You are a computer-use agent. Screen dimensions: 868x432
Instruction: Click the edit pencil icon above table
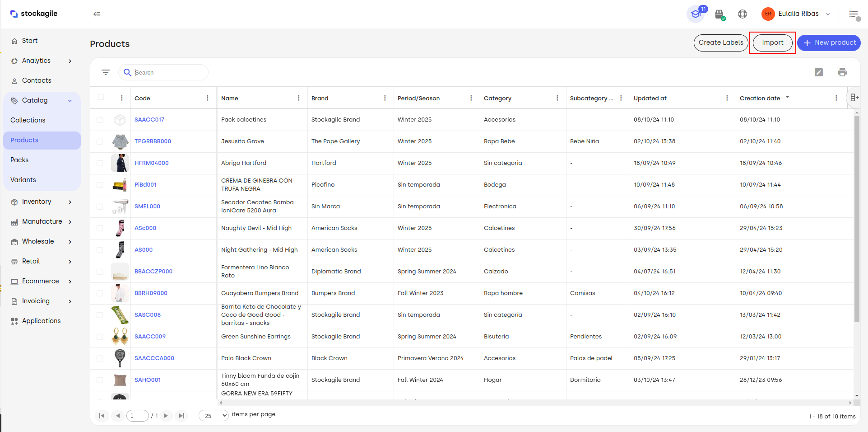point(819,72)
